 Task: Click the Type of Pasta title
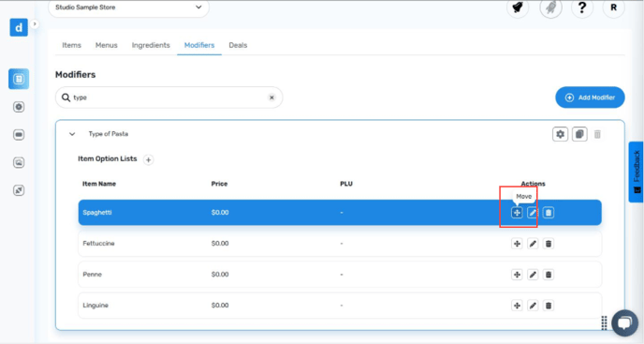tap(109, 134)
